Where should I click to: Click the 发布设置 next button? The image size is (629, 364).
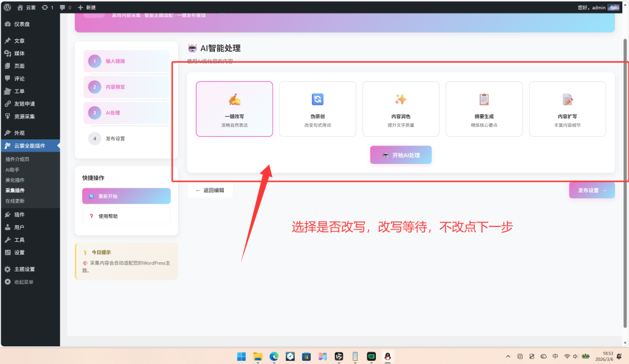pyautogui.click(x=592, y=190)
